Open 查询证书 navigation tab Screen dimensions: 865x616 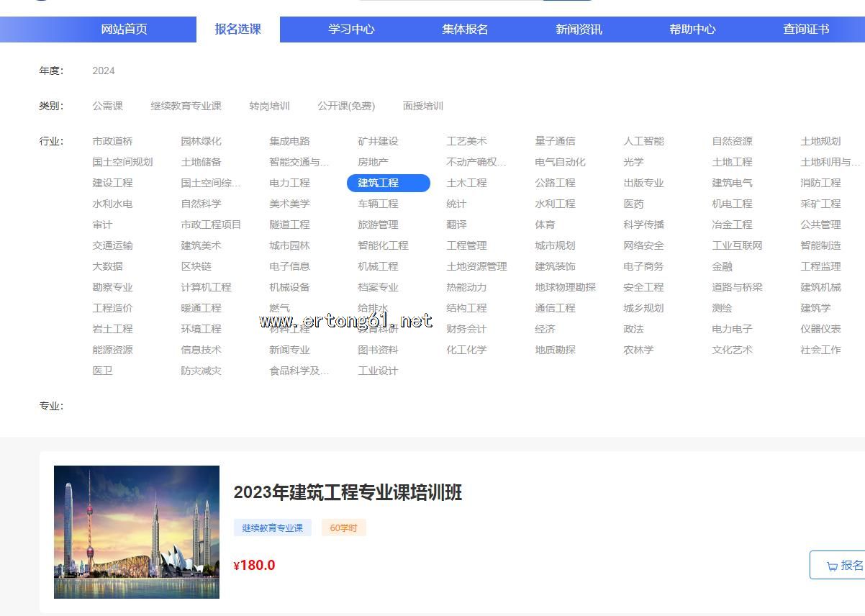[805, 30]
